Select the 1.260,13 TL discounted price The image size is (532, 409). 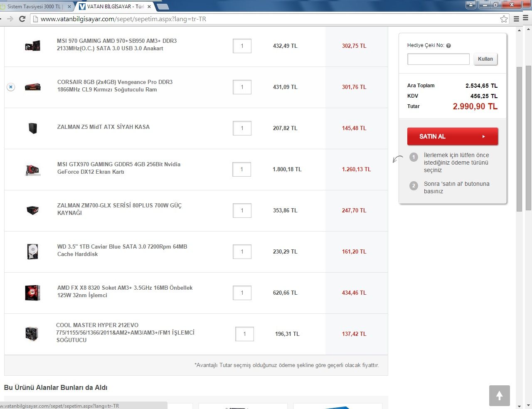pyautogui.click(x=357, y=169)
